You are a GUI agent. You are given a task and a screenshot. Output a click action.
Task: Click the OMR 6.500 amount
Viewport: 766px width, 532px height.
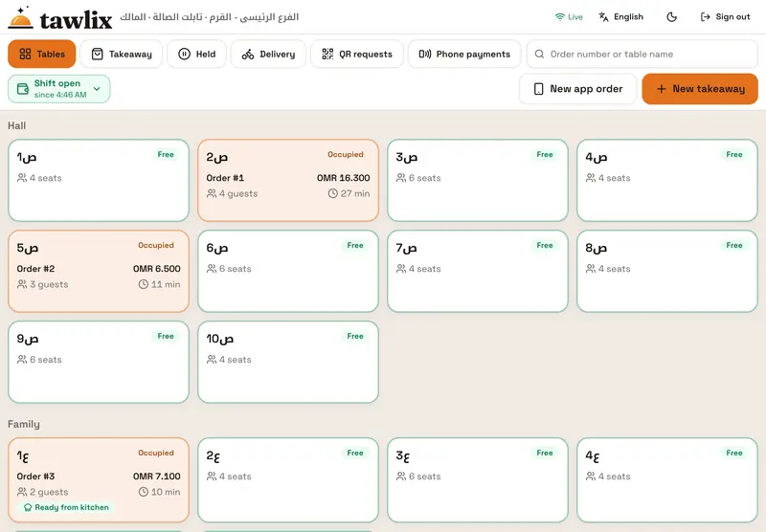tap(157, 269)
